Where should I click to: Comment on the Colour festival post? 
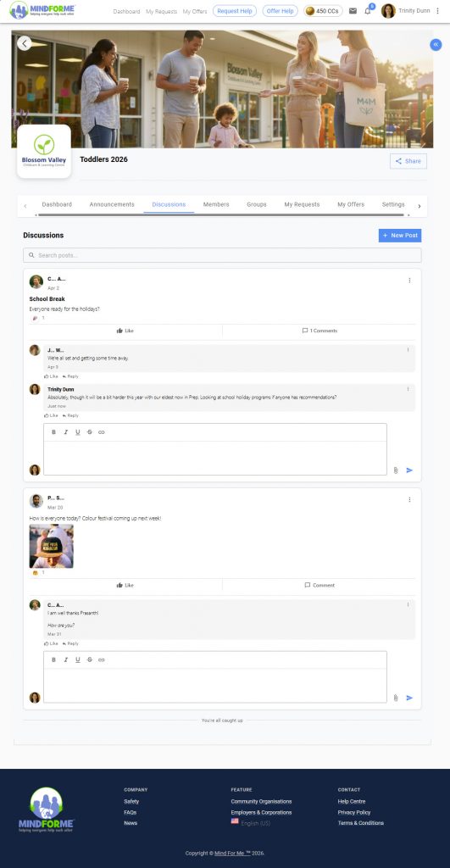click(319, 585)
